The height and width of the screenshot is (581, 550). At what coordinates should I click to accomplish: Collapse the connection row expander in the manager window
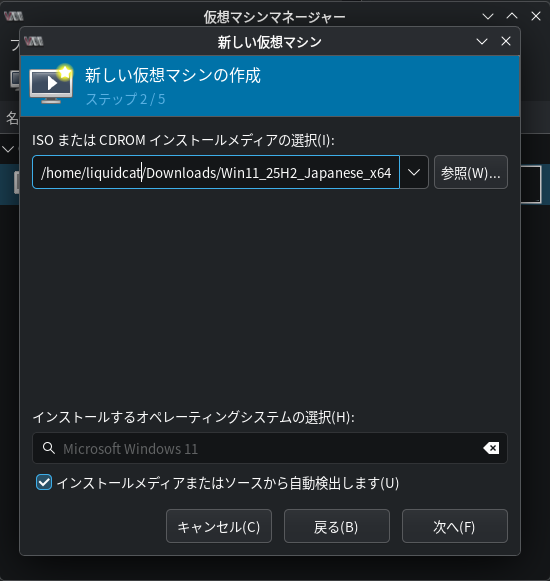click(x=7, y=149)
